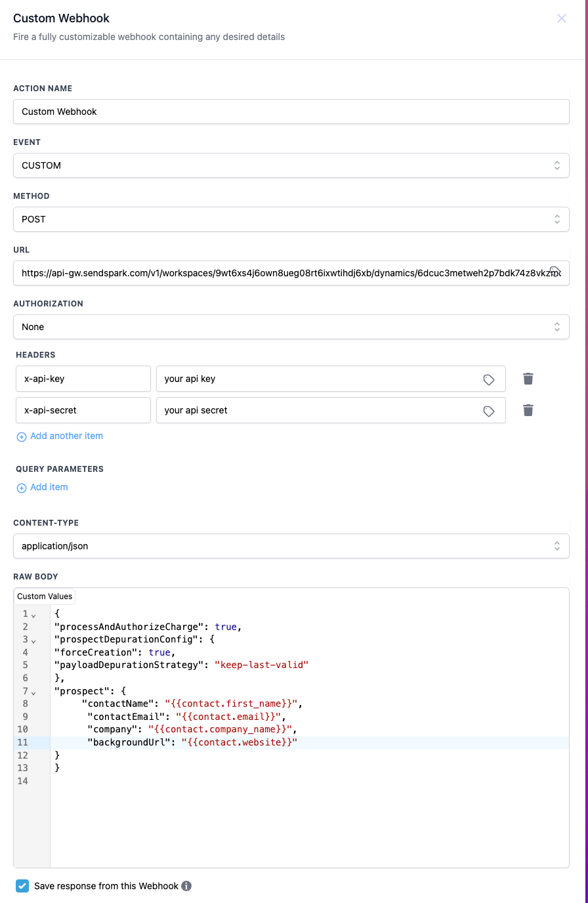Collapse code fold arrow on line 3
The image size is (588, 903).
click(33, 640)
